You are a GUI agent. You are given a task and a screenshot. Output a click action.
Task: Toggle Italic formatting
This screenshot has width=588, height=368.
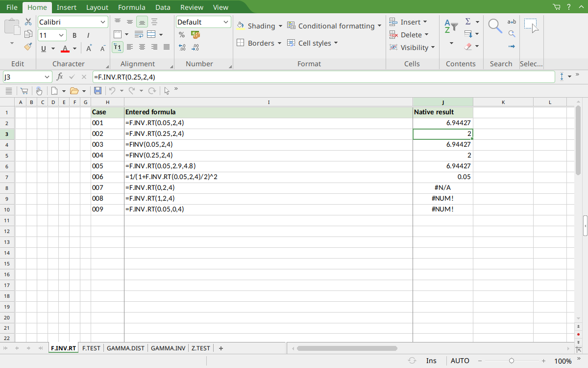tap(88, 35)
